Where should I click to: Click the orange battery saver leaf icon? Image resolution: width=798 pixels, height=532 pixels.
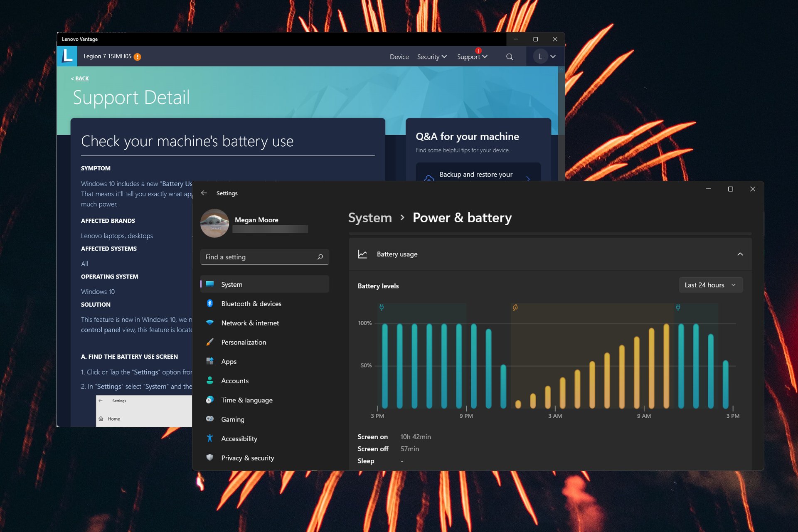(515, 308)
